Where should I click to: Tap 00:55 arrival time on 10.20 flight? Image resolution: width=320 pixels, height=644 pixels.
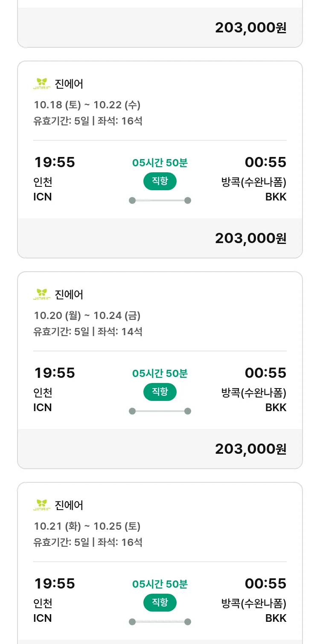(x=265, y=373)
